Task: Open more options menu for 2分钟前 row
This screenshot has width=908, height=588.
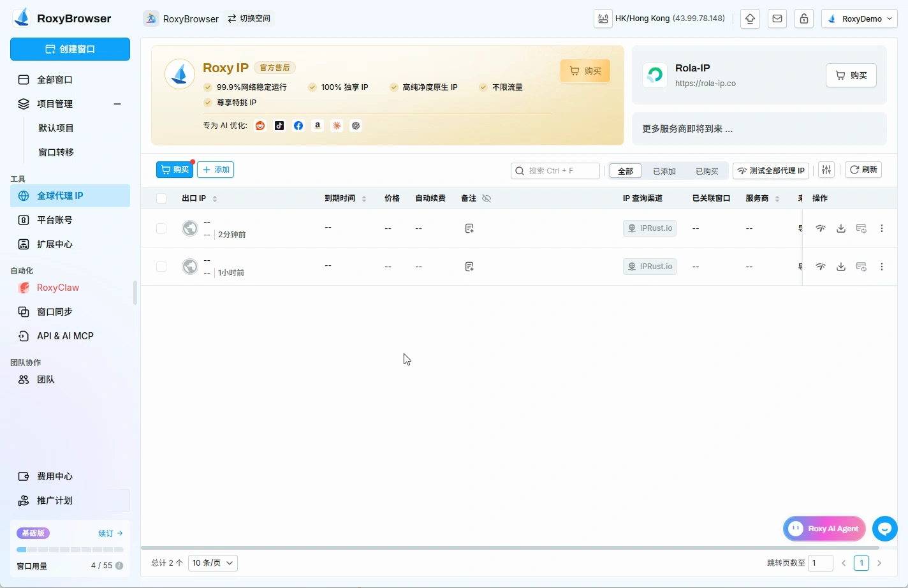Action: click(882, 228)
